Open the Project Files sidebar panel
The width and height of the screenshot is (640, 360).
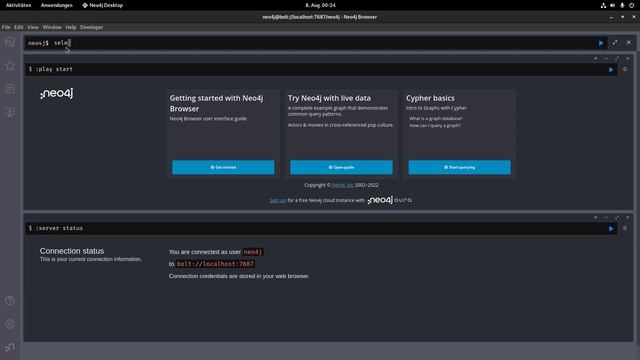(10, 89)
